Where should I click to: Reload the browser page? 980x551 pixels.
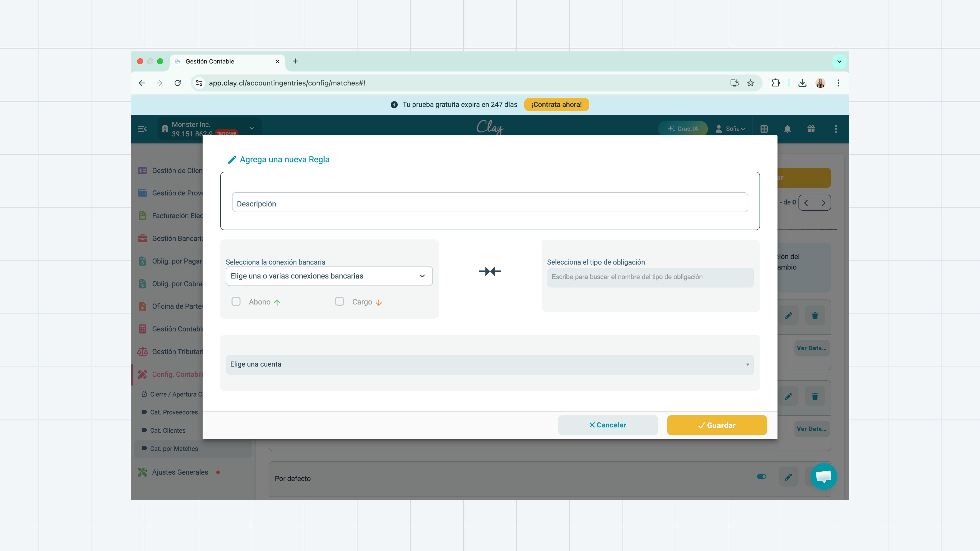tap(178, 83)
